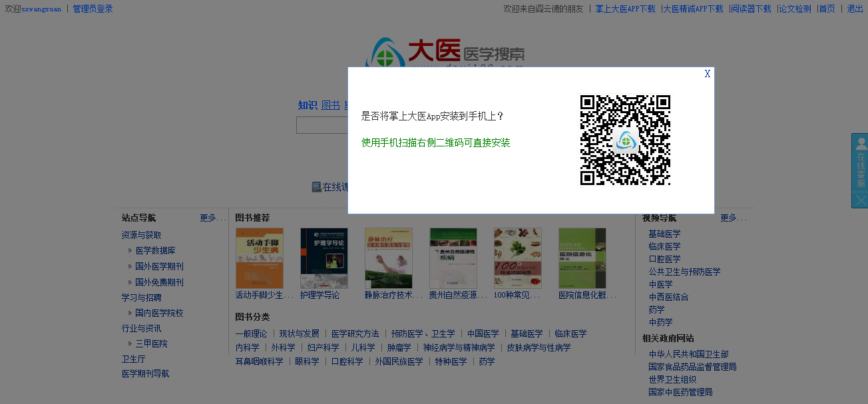
Task: Open the 妇产科学 book category
Action: pyautogui.click(x=323, y=347)
